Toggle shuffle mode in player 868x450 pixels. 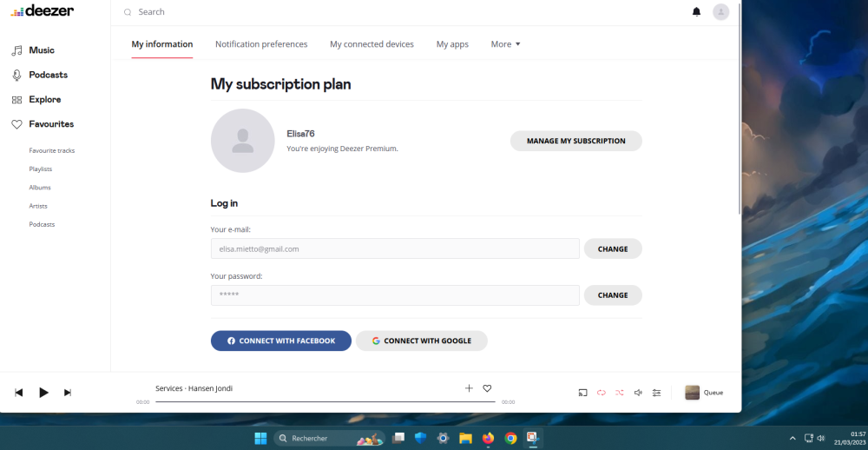coord(620,393)
